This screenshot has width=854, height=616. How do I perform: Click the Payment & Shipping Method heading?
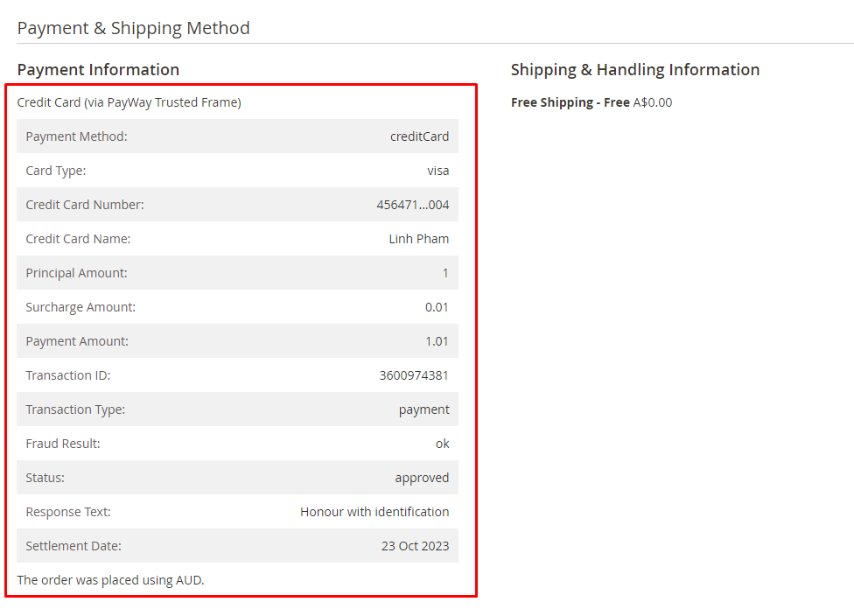pyautogui.click(x=133, y=28)
